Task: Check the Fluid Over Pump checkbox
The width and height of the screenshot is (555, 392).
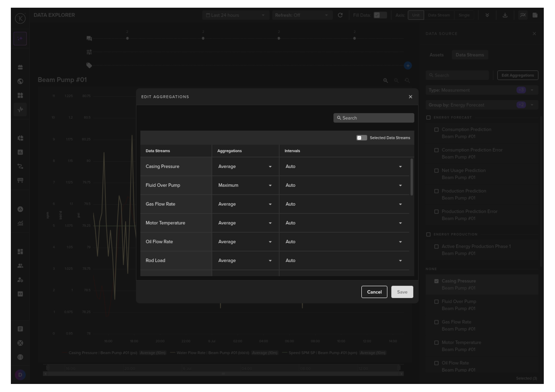Action: point(436,302)
